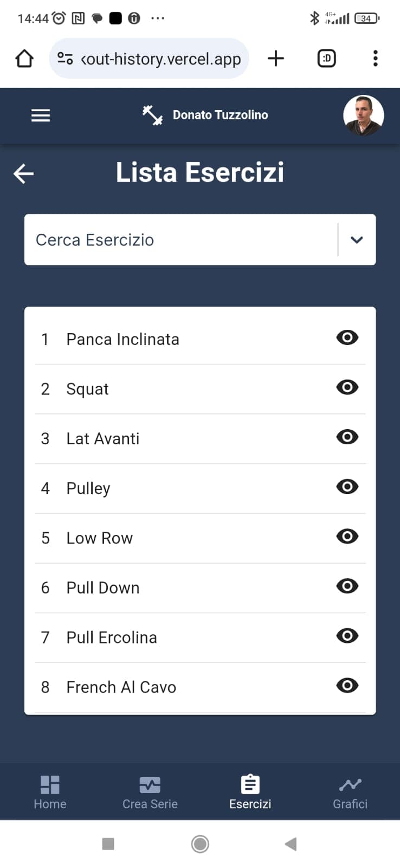Viewport: 400px width, 868px height.
Task: Add a new browser tab
Action: pos(276,59)
